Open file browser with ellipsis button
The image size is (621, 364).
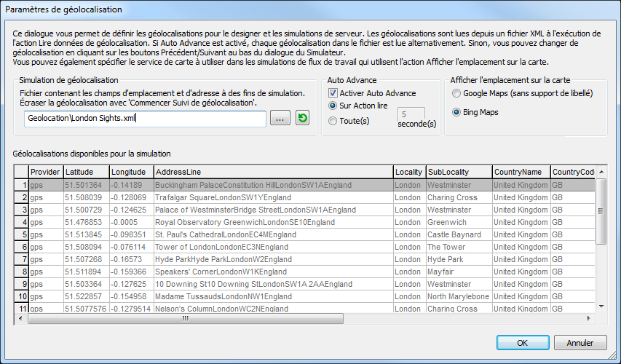(x=280, y=118)
